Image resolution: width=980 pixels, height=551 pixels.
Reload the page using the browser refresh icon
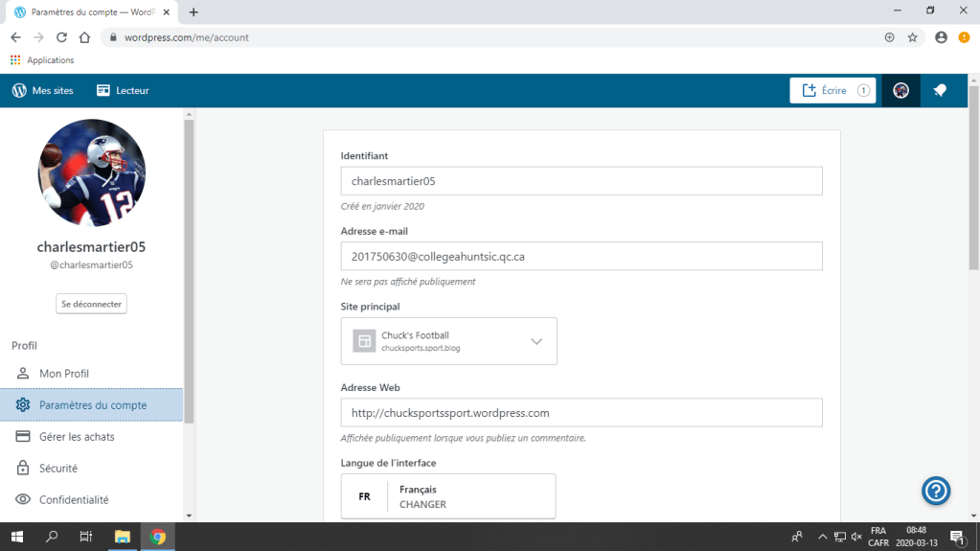(x=61, y=37)
